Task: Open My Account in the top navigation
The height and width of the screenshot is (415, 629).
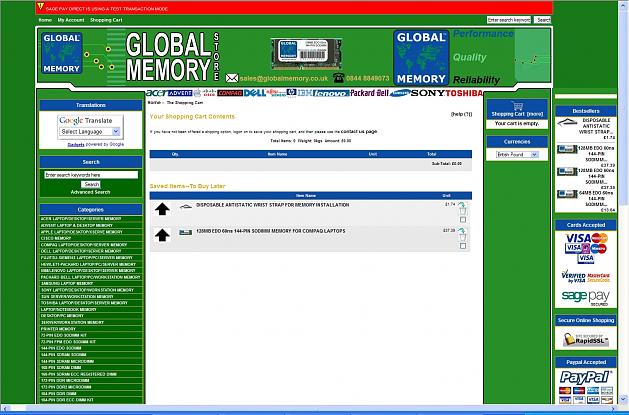Action: coord(71,20)
